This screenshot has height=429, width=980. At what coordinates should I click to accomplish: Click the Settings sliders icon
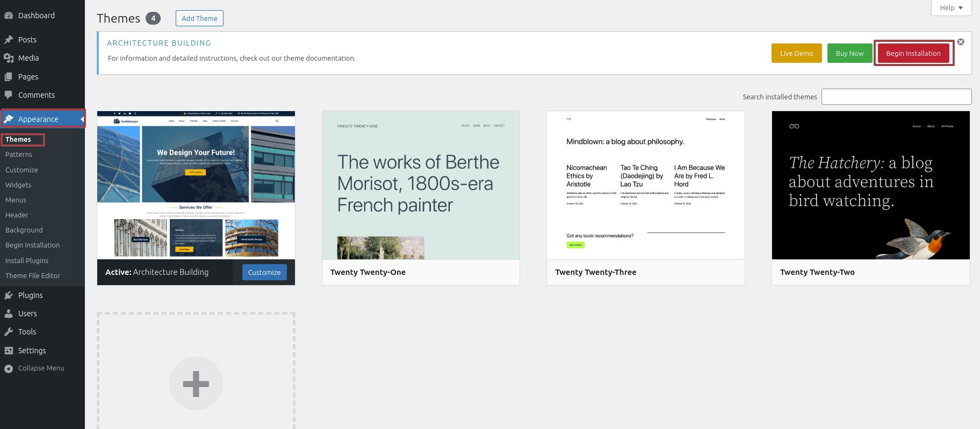9,351
